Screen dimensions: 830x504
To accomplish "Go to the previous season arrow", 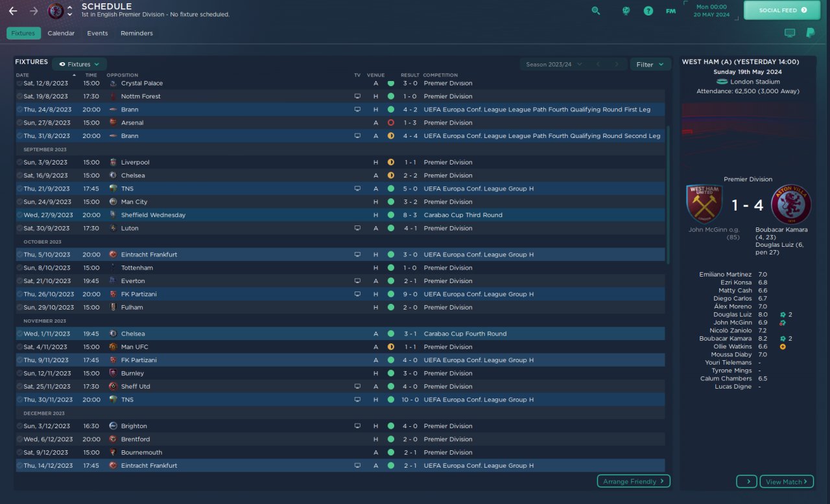I will point(598,64).
